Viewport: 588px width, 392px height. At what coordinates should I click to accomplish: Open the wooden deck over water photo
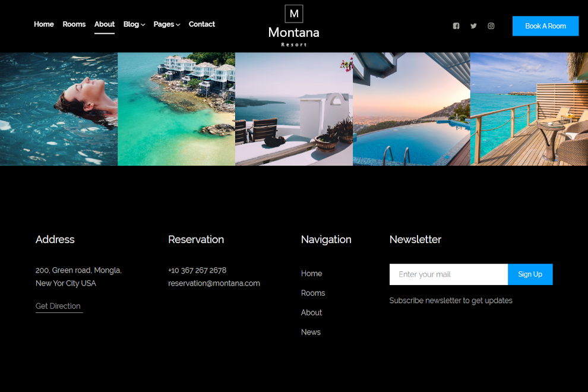(x=529, y=109)
